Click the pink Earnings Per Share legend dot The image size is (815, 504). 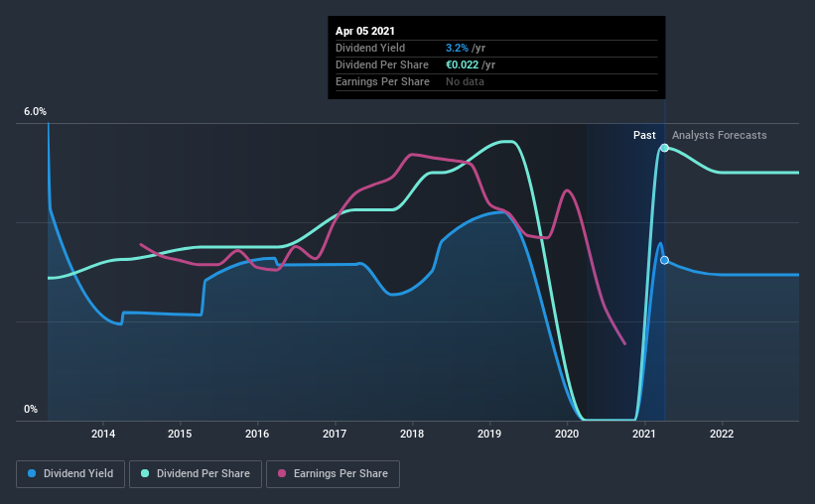pyautogui.click(x=282, y=473)
